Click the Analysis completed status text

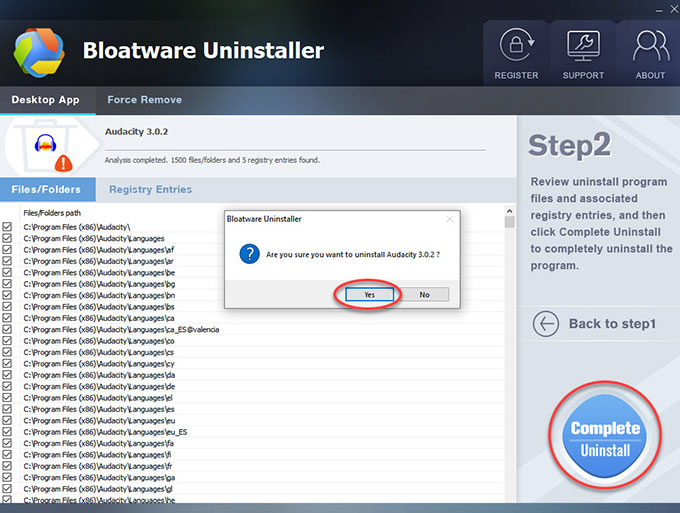[x=212, y=160]
